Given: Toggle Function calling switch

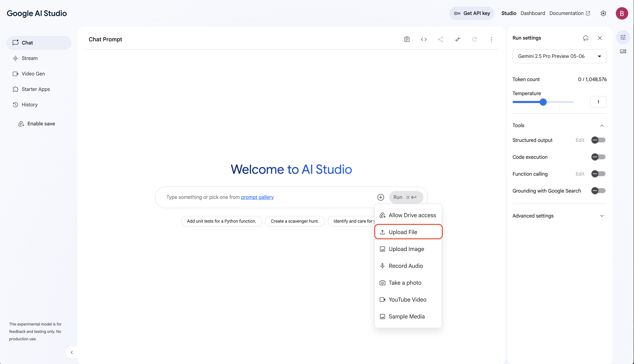Looking at the screenshot, I should [598, 174].
